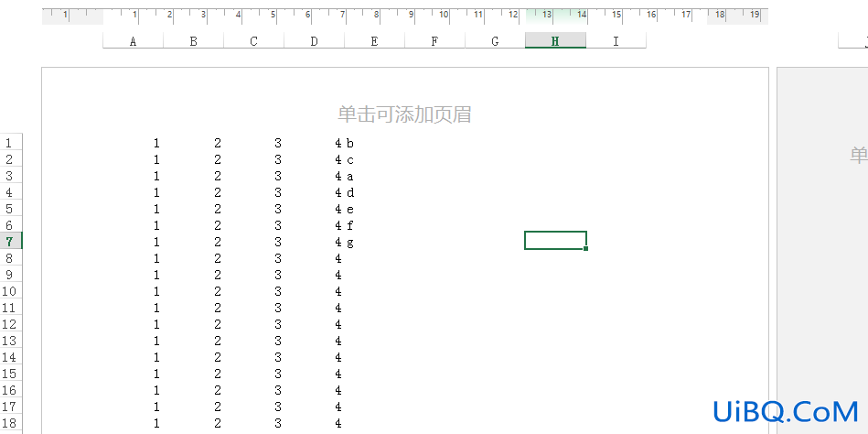Click the cell containing 'e' in row 5
Image resolution: width=868 pixels, height=434 pixels.
point(374,209)
